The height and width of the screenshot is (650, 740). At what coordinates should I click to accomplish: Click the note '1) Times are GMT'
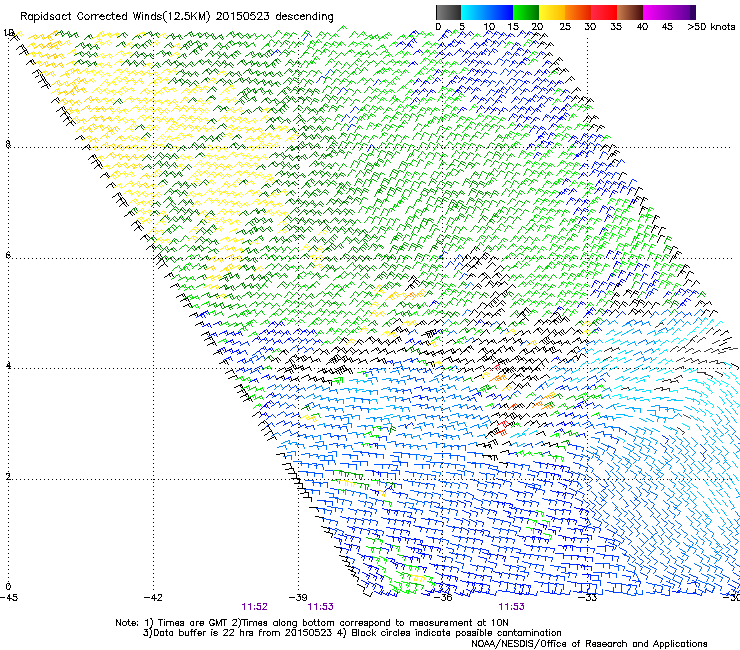tap(186, 623)
